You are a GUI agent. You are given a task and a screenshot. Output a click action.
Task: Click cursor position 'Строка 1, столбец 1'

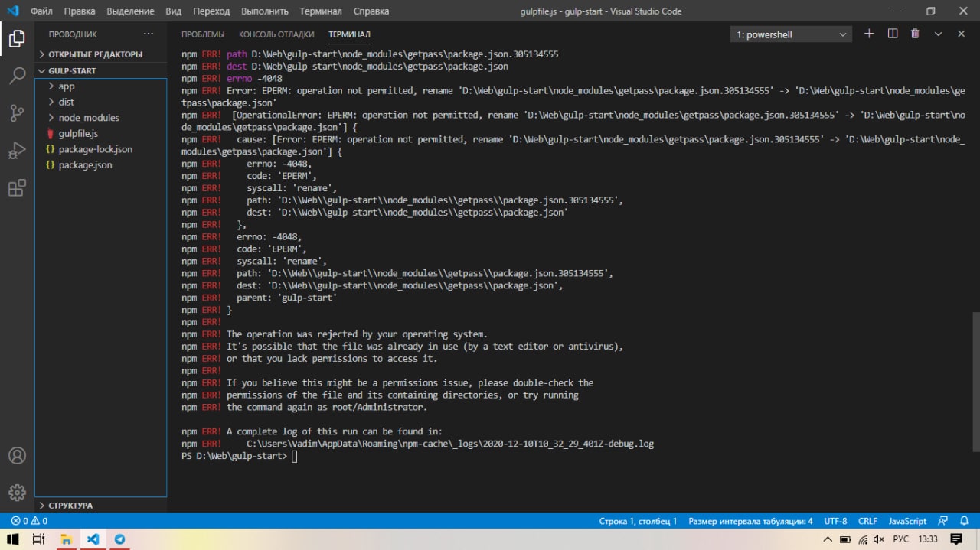(638, 521)
